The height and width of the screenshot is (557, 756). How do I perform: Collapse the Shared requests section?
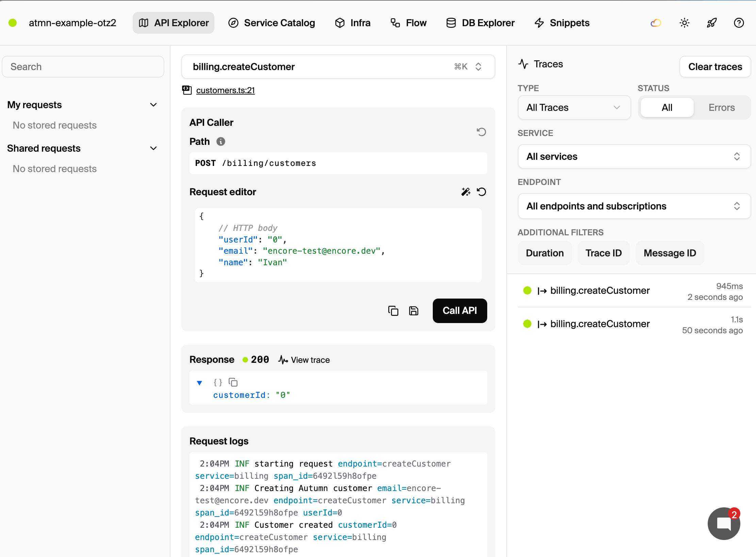pyautogui.click(x=153, y=148)
